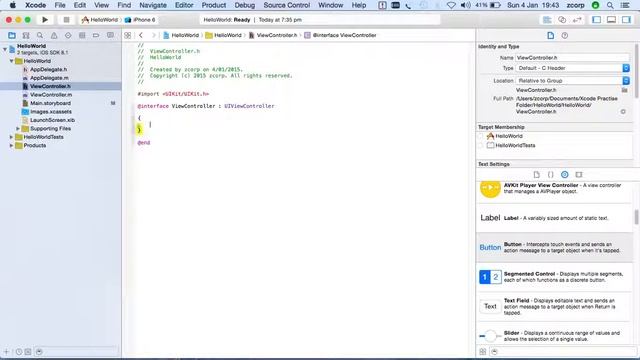Show Code Snippet library
The height and width of the screenshot is (360, 640).
point(551,174)
